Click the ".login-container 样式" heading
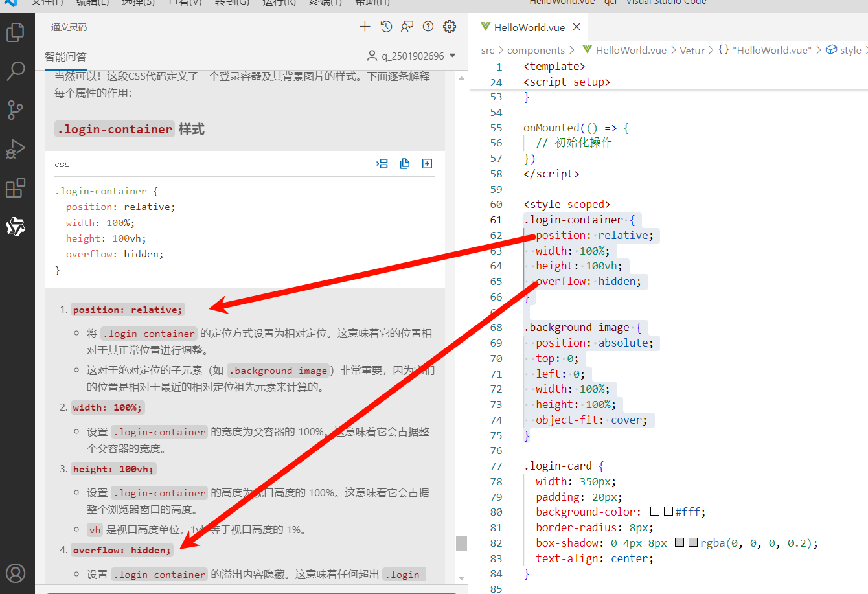This screenshot has width=868, height=594. pyautogui.click(x=130, y=129)
